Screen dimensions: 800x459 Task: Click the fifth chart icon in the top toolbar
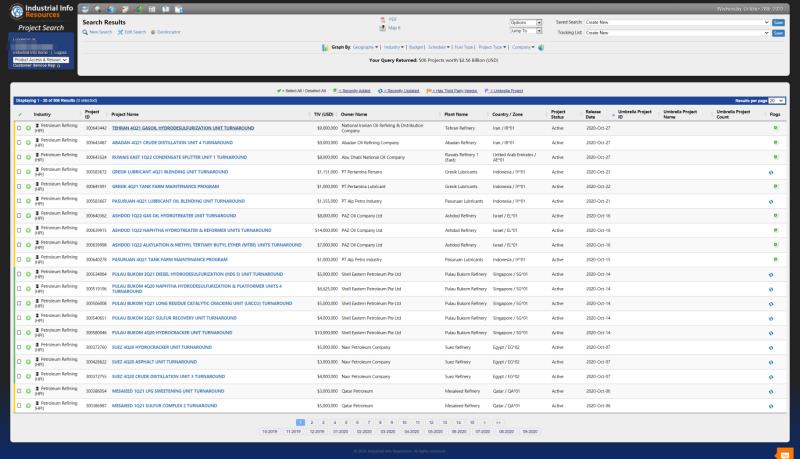[x=139, y=9]
